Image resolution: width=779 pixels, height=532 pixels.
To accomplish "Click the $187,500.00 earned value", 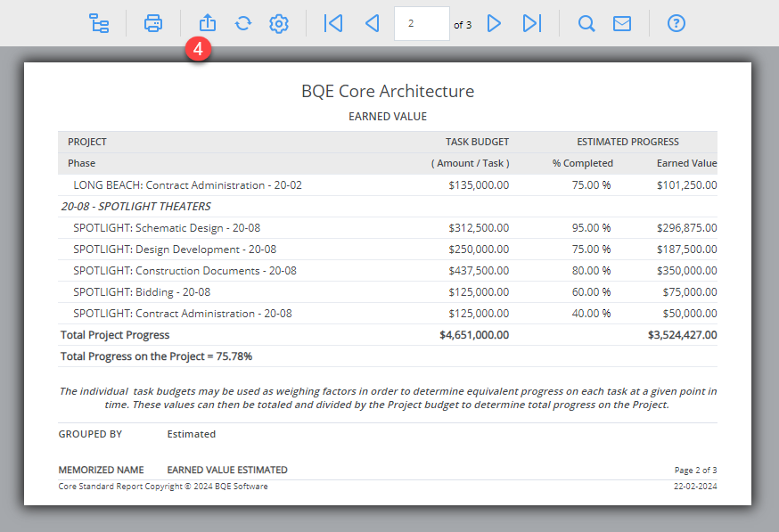I will pyautogui.click(x=687, y=250).
